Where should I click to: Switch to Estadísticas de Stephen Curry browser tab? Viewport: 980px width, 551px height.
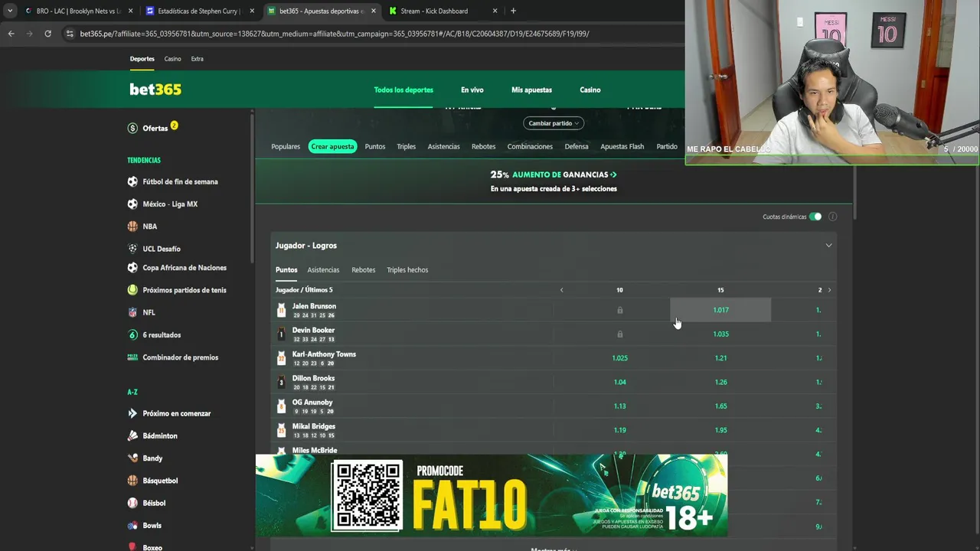tap(199, 11)
